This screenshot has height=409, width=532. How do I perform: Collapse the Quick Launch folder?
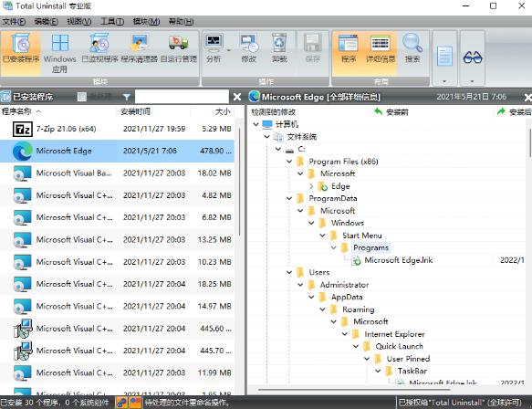[356, 347]
